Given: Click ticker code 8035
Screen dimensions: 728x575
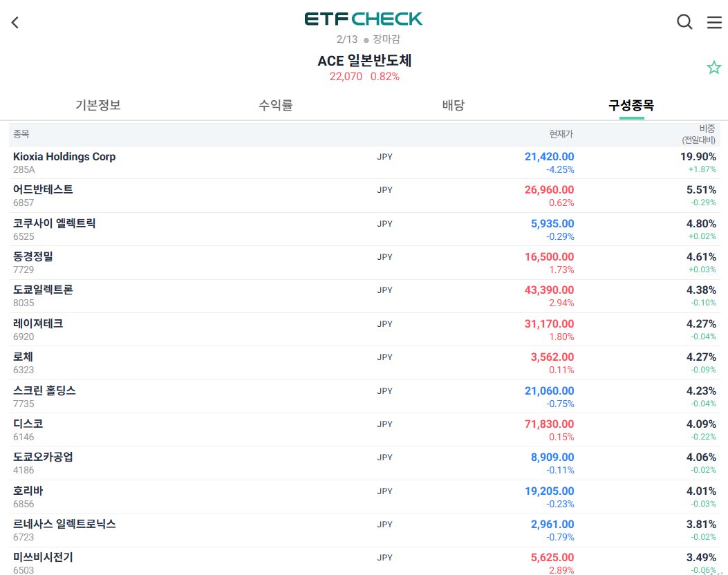Looking at the screenshot, I should click(x=24, y=303).
